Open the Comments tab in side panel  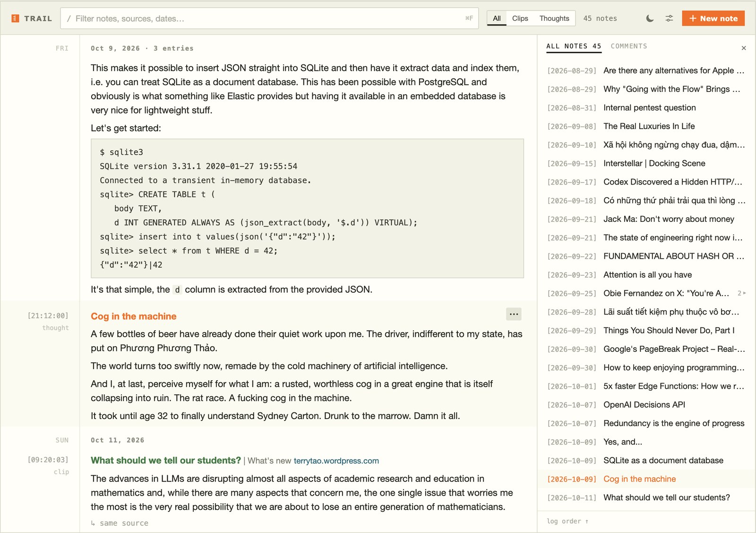629,46
